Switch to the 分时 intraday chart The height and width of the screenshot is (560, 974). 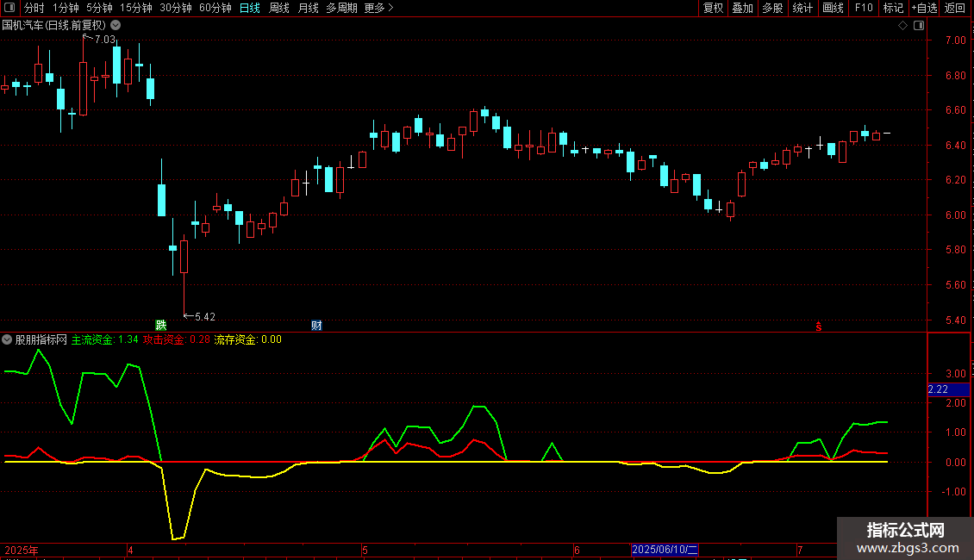pyautogui.click(x=34, y=8)
